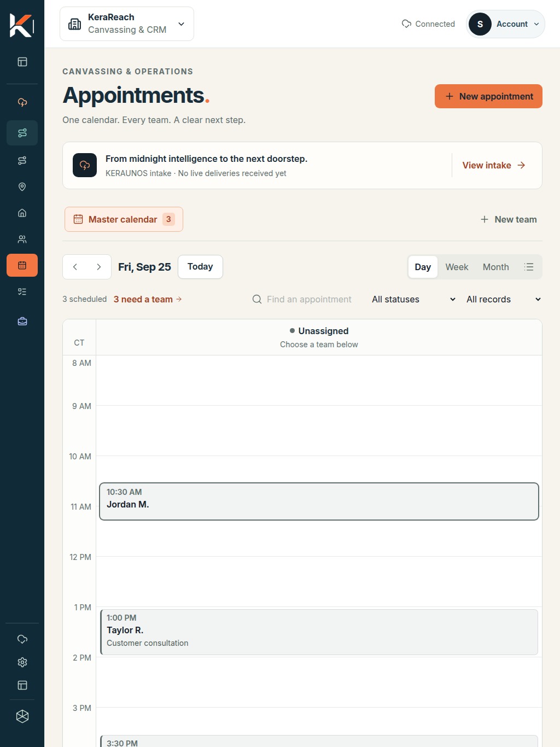Viewport: 560px width, 747px height.
Task: Go to the next day
Action: coord(98,267)
